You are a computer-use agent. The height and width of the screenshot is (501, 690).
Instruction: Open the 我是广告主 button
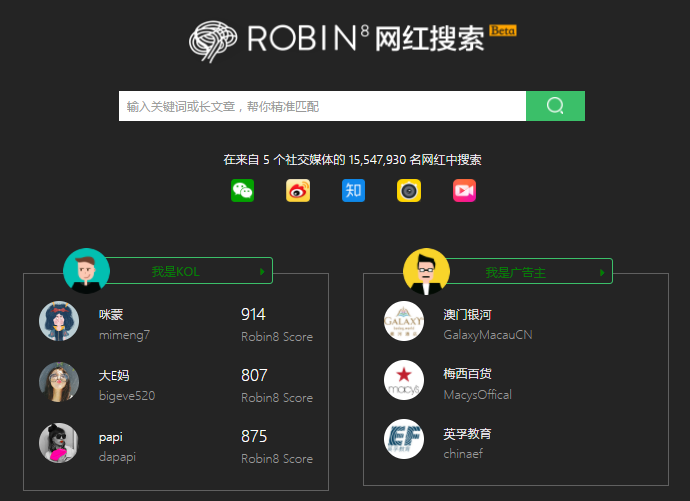click(x=529, y=271)
